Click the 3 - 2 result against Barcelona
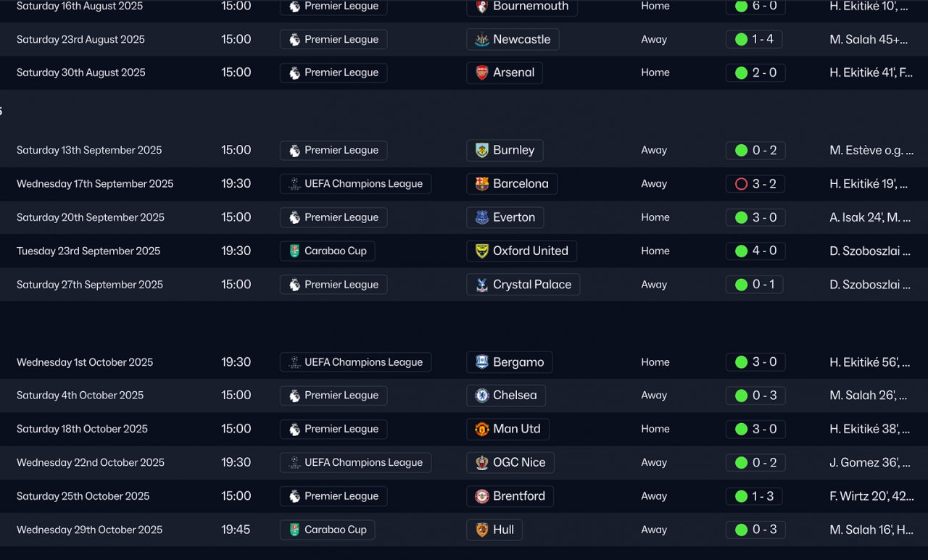The height and width of the screenshot is (560, 928). (755, 184)
